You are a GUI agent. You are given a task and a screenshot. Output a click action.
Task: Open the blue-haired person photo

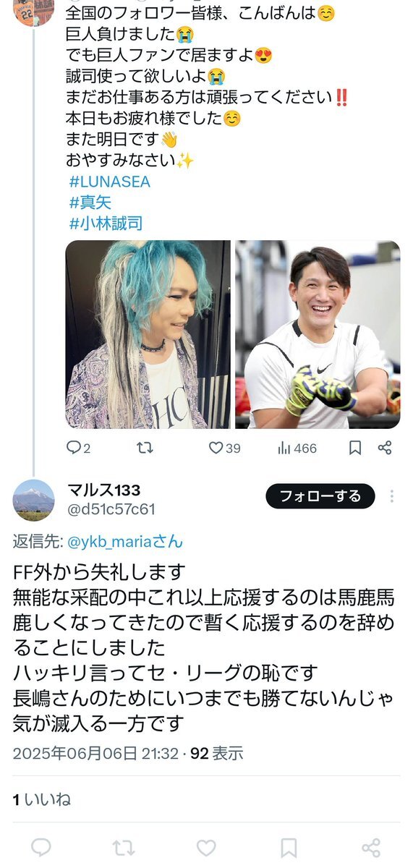(x=148, y=335)
